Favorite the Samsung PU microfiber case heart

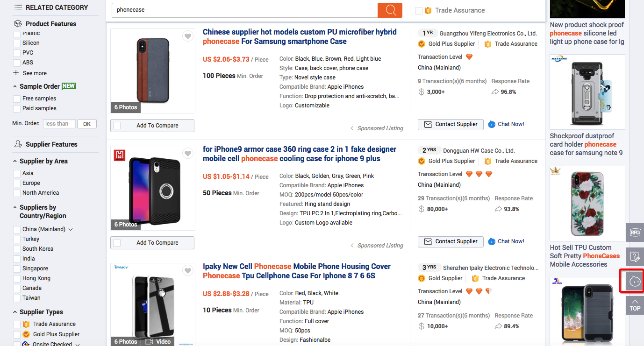[x=188, y=36]
